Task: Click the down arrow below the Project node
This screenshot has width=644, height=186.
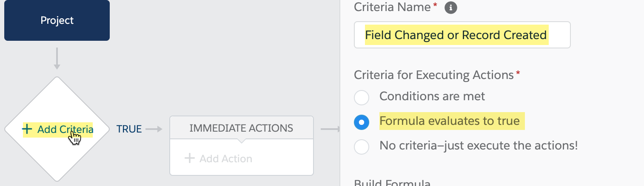Action: [57, 59]
